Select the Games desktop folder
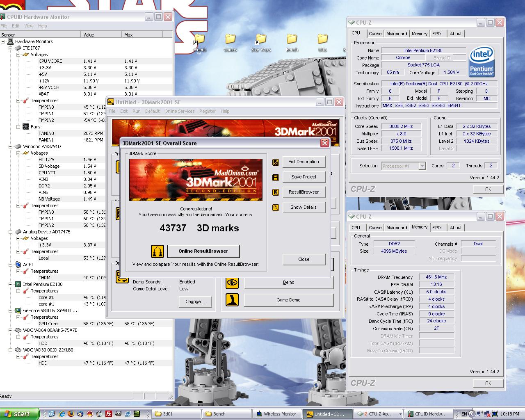525x420 pixels. coord(231,43)
